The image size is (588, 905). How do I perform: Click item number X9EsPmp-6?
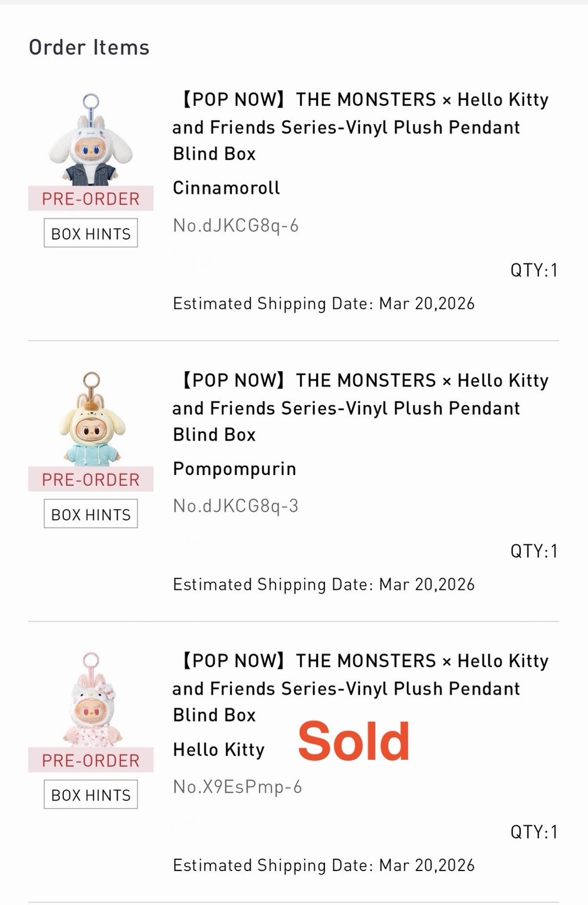[x=237, y=786]
